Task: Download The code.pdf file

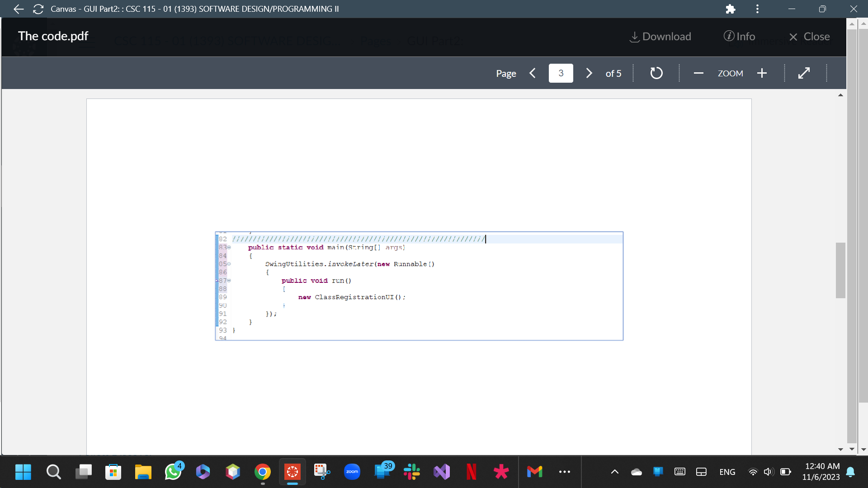Action: [x=660, y=36]
